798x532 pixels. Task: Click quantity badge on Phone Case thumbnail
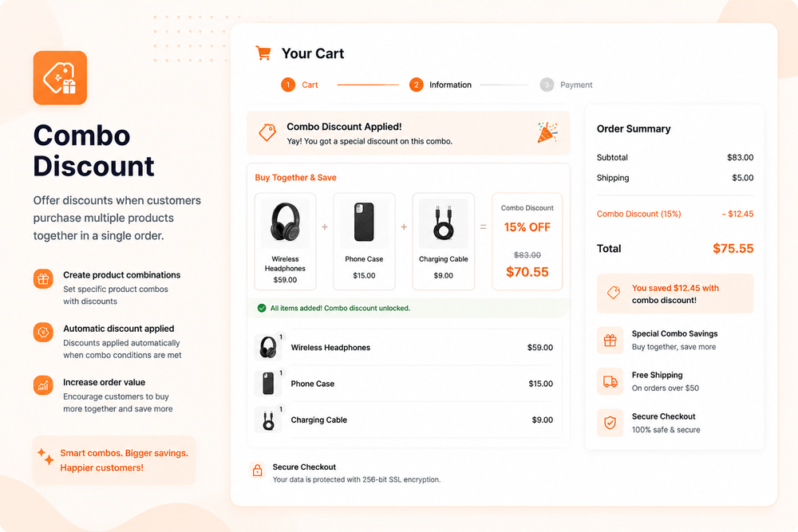(280, 372)
